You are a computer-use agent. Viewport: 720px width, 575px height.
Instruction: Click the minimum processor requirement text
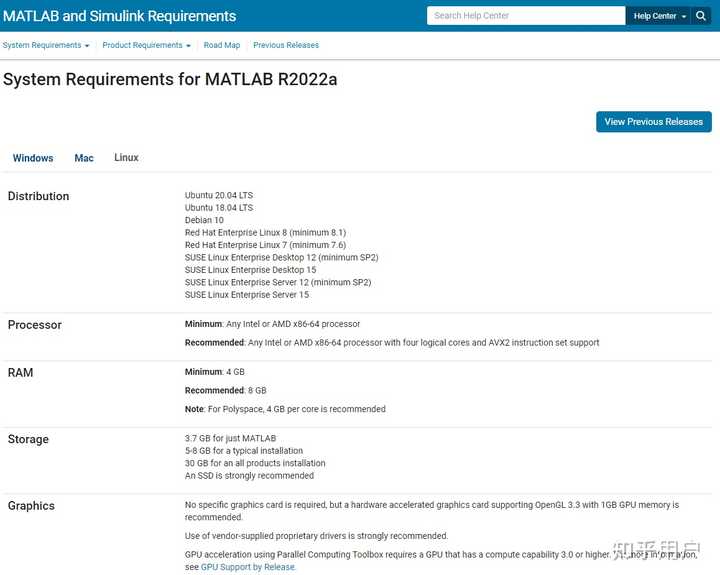272,324
